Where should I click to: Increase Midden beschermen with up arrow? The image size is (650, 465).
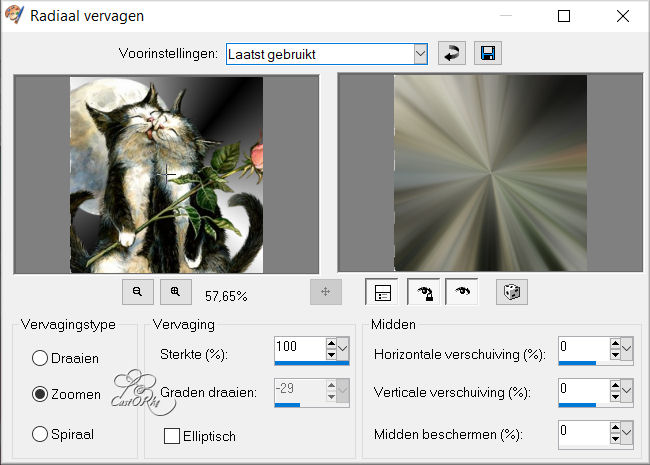point(615,427)
